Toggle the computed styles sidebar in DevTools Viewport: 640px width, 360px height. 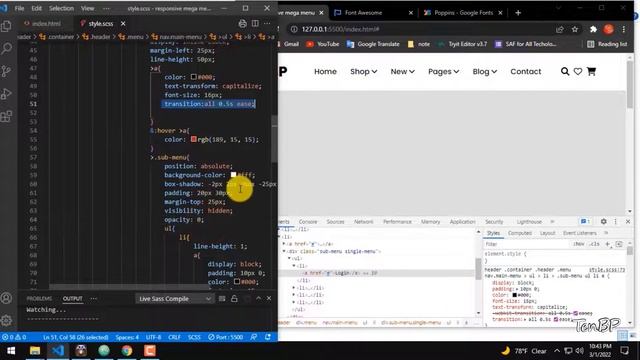tap(619, 244)
